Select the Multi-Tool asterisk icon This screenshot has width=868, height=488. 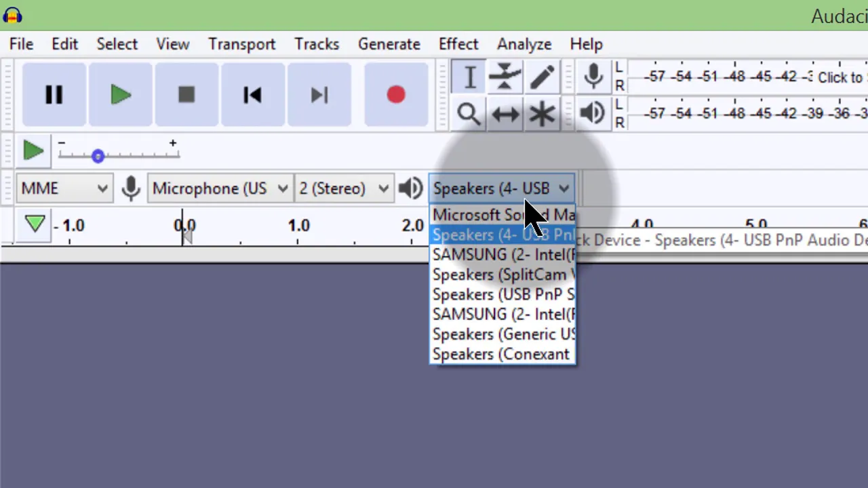pyautogui.click(x=542, y=113)
